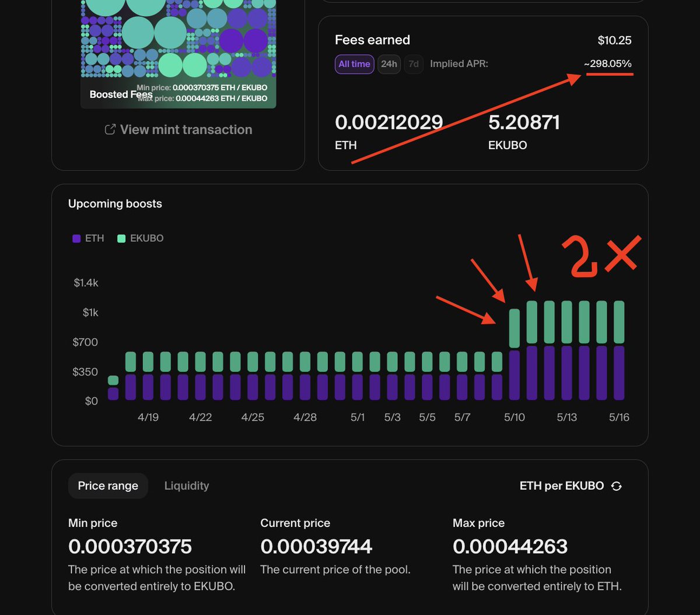700x615 pixels.
Task: Click the swap icon beside ETH per EKUBO
Action: tap(616, 486)
